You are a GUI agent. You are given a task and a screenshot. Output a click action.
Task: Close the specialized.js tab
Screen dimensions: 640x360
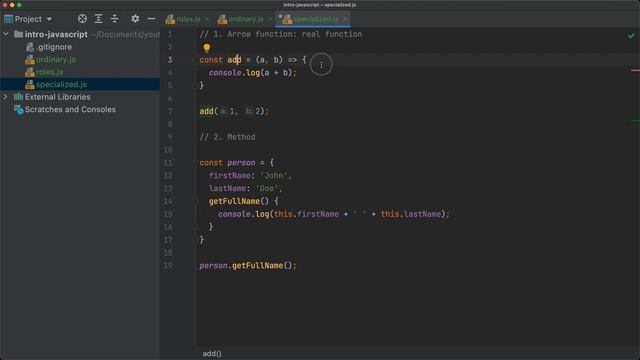(x=345, y=19)
